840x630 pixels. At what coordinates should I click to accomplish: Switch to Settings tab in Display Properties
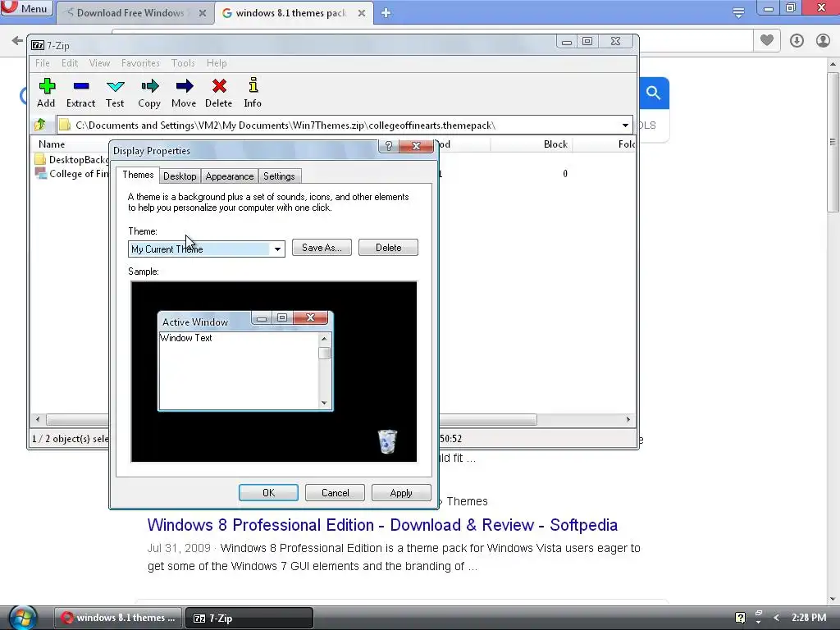(x=279, y=176)
